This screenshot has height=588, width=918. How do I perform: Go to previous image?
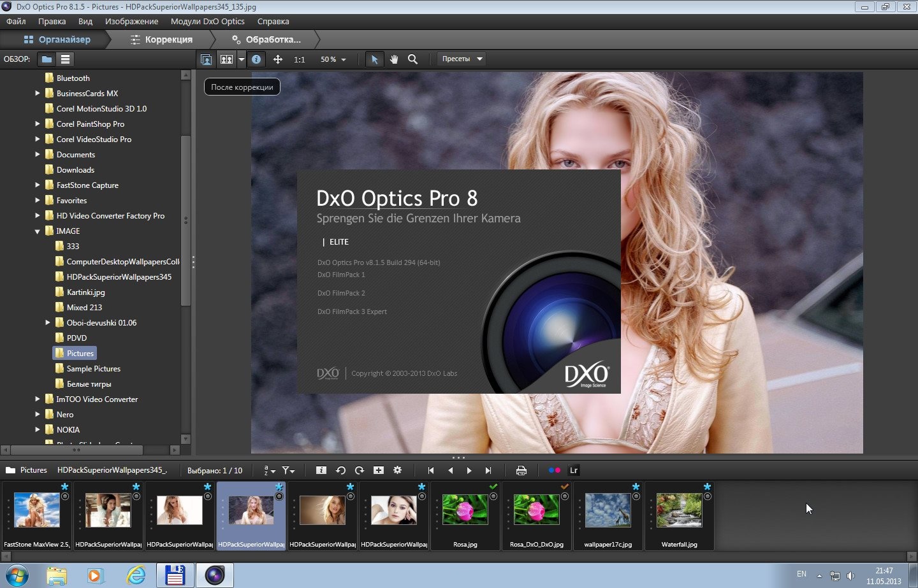tap(450, 470)
